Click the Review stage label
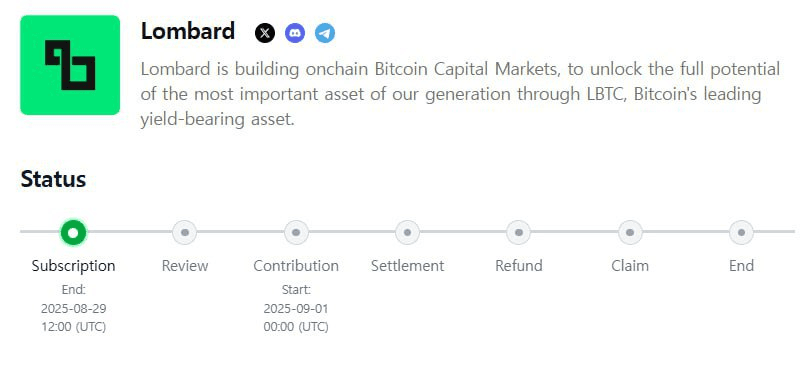Viewport: 805px width, 365px height. pos(185,266)
